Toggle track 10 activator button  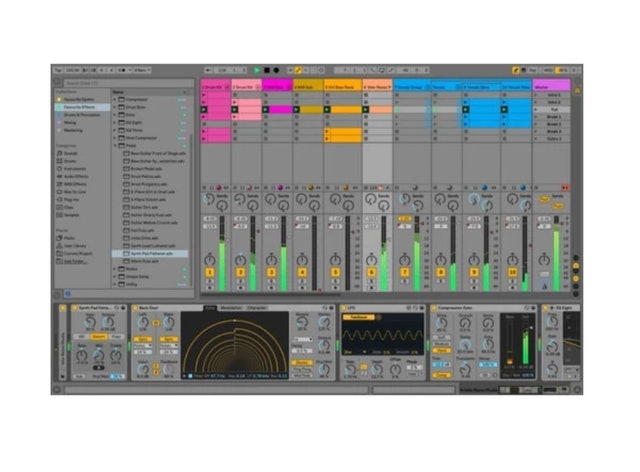point(512,272)
